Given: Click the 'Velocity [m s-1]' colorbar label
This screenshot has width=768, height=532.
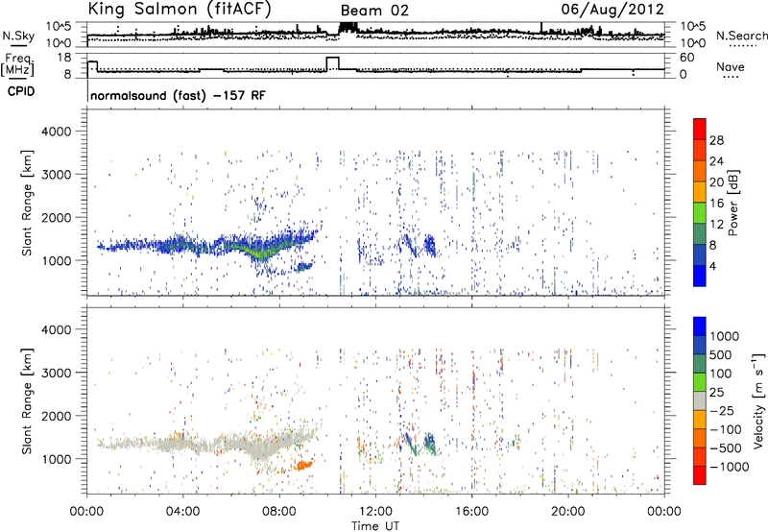Looking at the screenshot, I should [x=758, y=400].
